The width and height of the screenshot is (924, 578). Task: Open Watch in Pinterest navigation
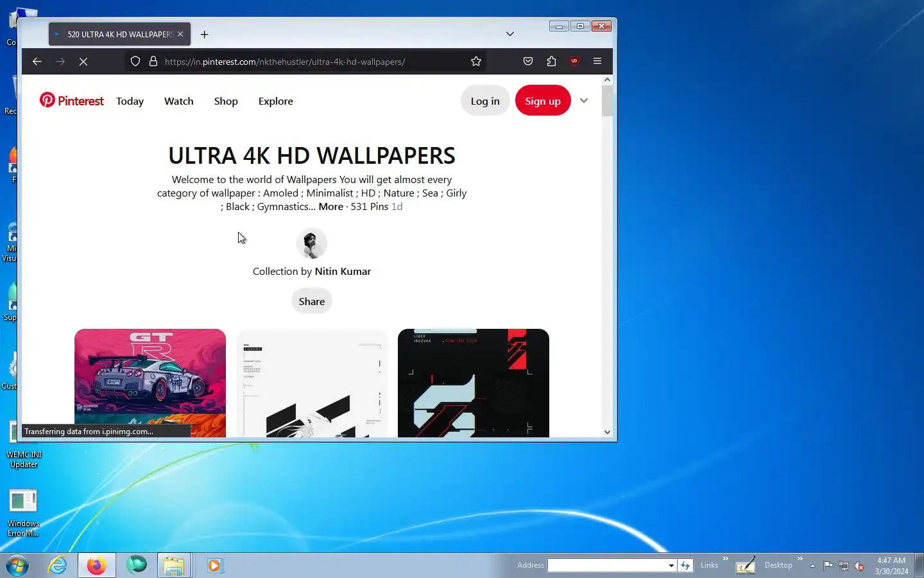coord(179,101)
